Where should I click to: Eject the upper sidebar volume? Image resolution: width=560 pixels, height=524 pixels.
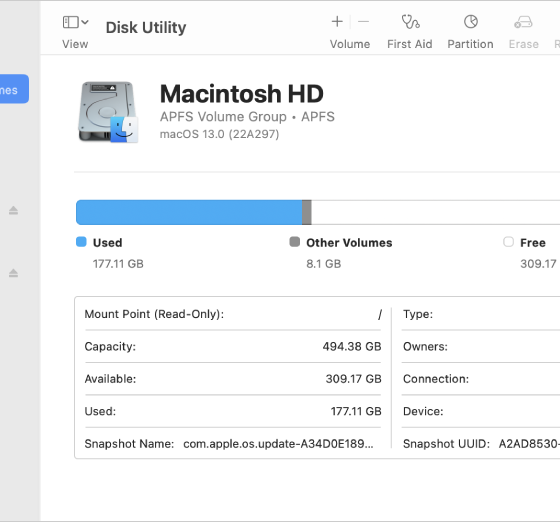(x=13, y=210)
